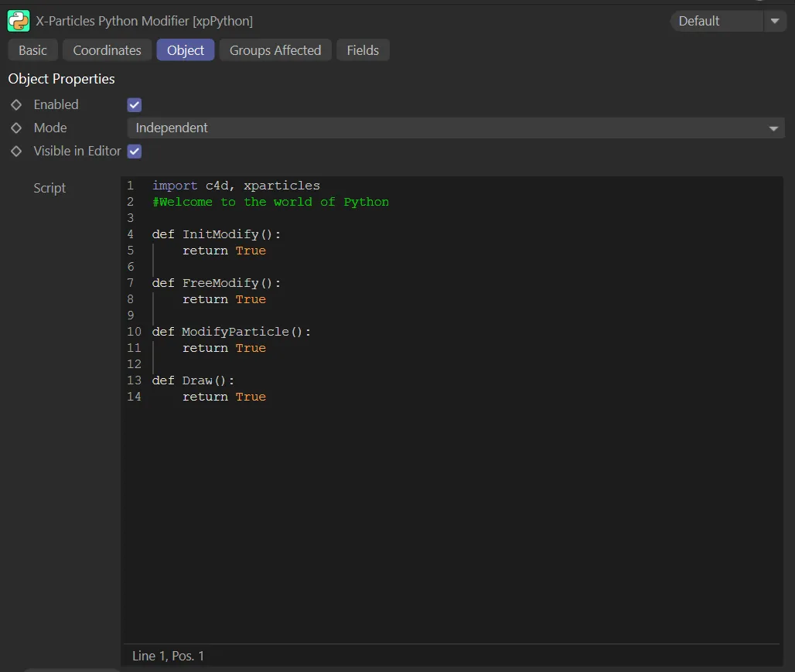Open the Mode dropdown set to Independent
The height and width of the screenshot is (672, 795).
pos(456,128)
